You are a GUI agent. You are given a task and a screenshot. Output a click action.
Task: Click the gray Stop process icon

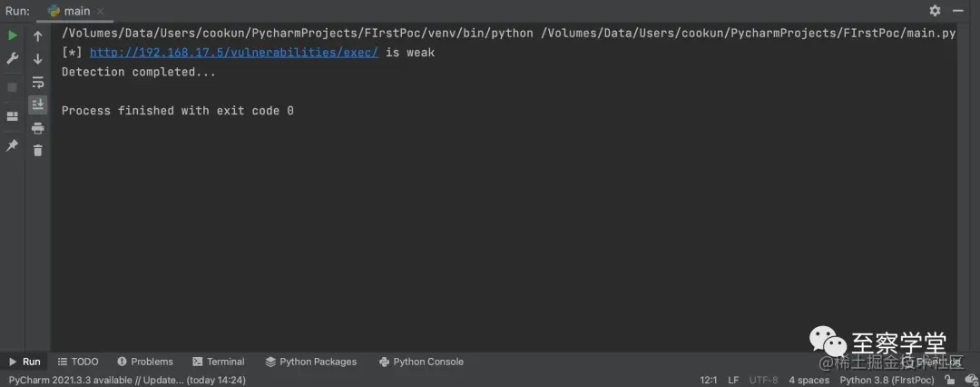pyautogui.click(x=13, y=87)
